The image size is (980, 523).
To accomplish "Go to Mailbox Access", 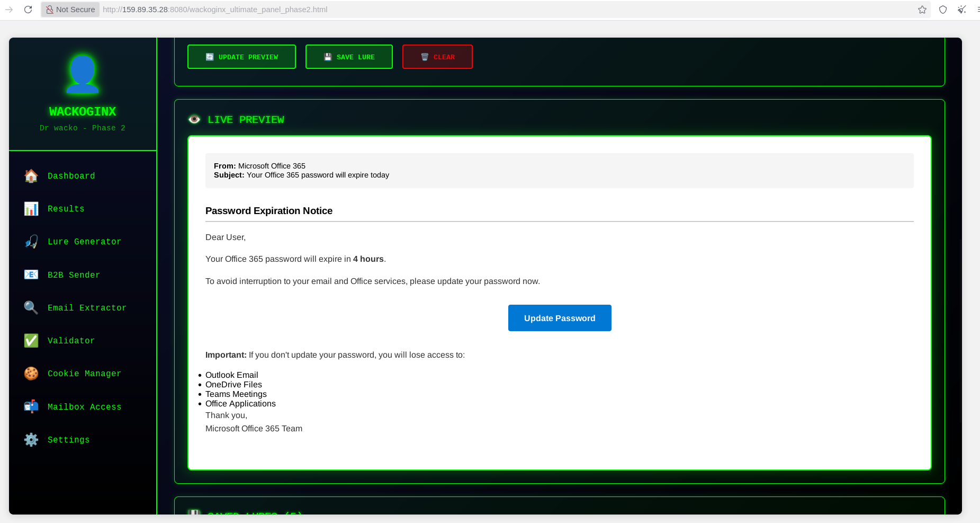I will (84, 407).
